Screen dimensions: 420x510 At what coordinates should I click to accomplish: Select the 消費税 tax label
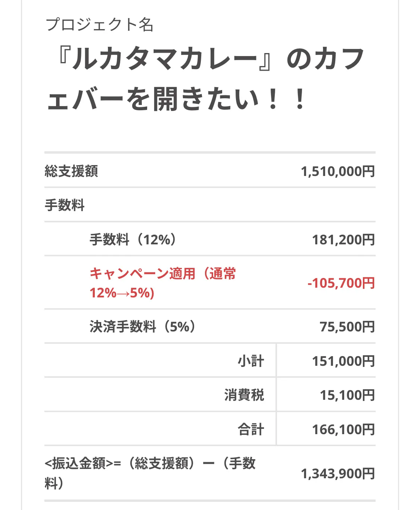pos(244,395)
